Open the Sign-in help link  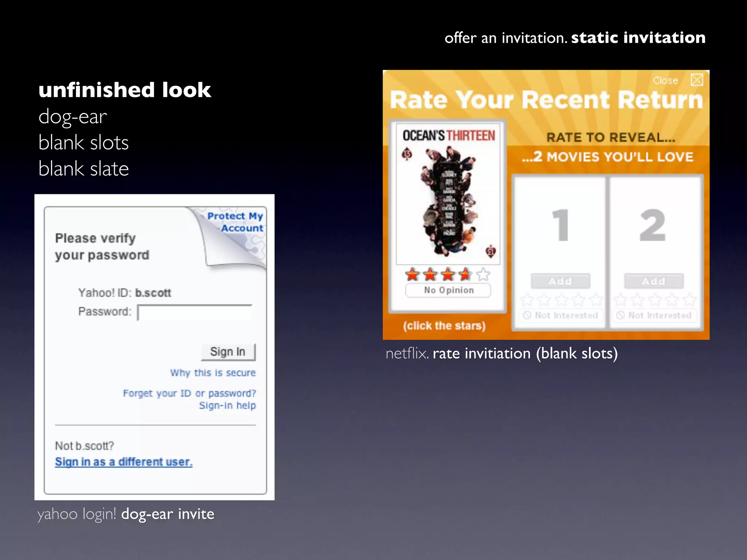click(x=227, y=405)
